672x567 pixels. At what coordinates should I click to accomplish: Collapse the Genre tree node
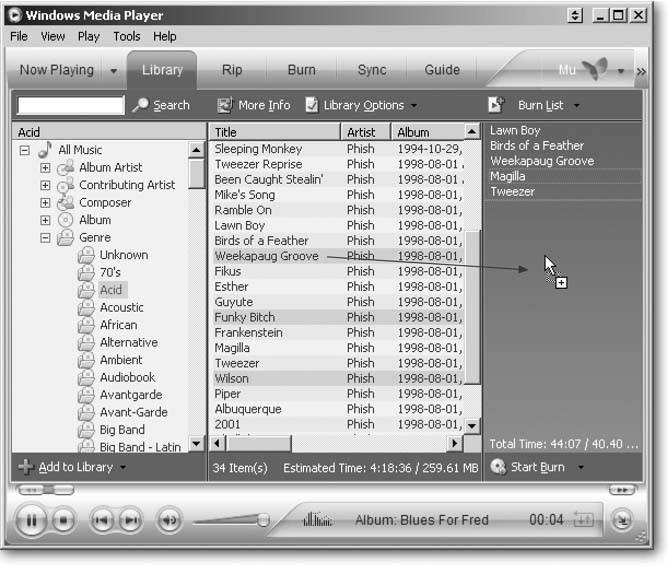45,238
